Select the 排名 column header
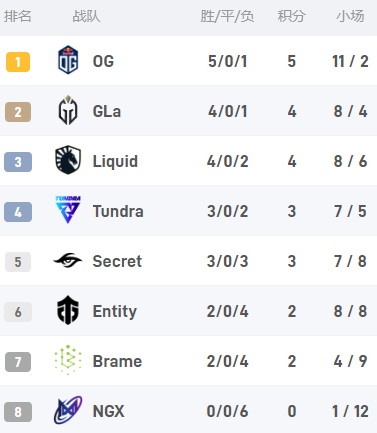The height and width of the screenshot is (433, 377). click(18, 16)
